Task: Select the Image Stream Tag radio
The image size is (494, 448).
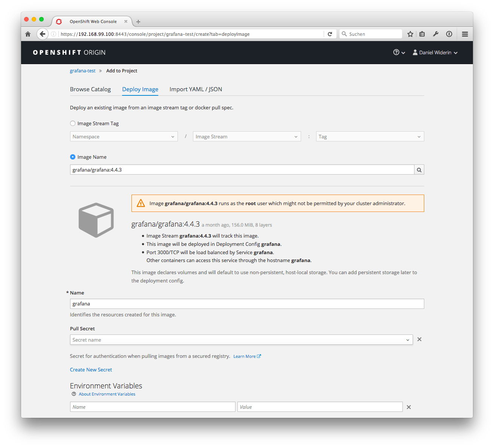Action: coord(73,123)
